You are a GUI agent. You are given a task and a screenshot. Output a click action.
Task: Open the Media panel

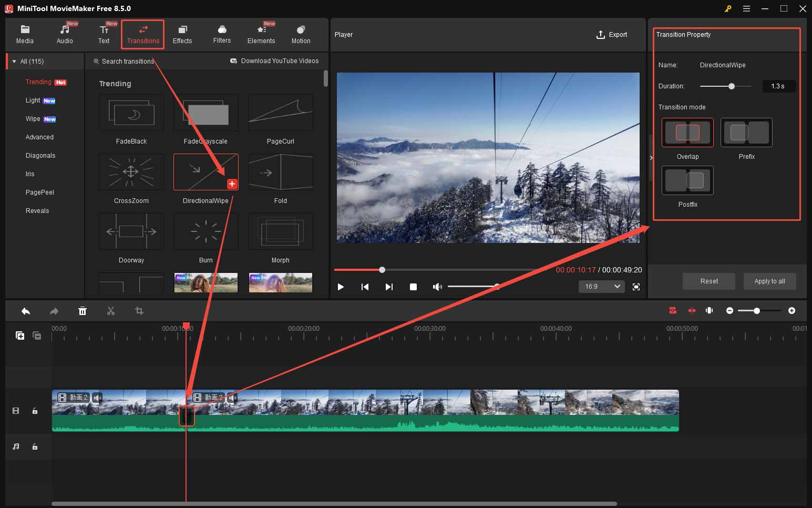25,34
